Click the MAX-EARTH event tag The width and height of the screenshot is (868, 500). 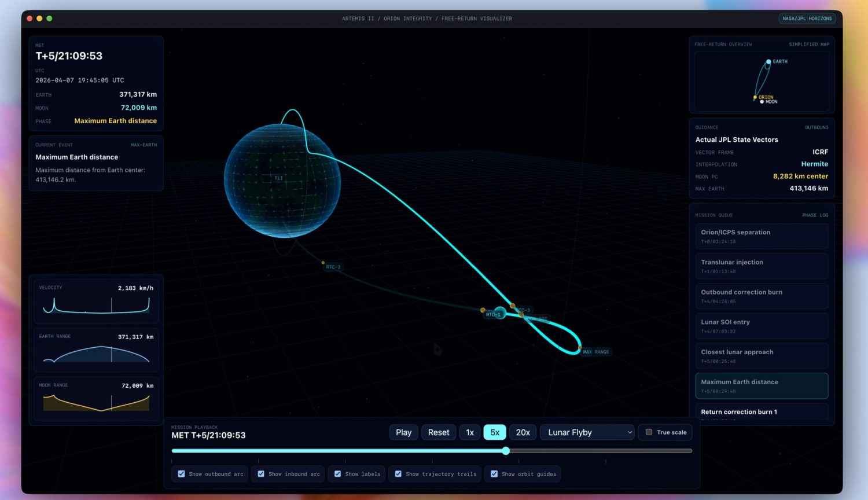click(144, 145)
